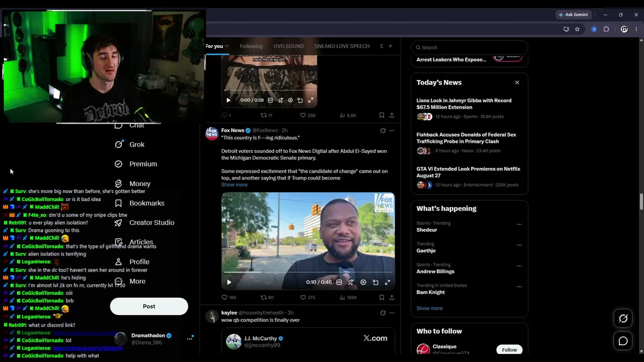Open Fox News video settings gear

363,282
